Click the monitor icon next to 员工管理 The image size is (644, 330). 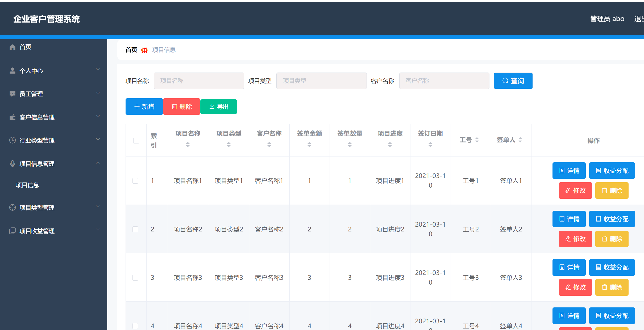(x=12, y=94)
